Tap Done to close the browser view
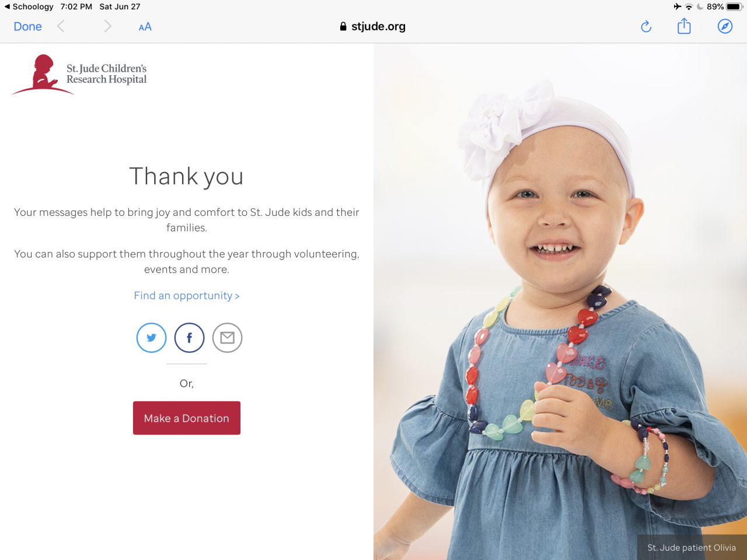 click(27, 26)
